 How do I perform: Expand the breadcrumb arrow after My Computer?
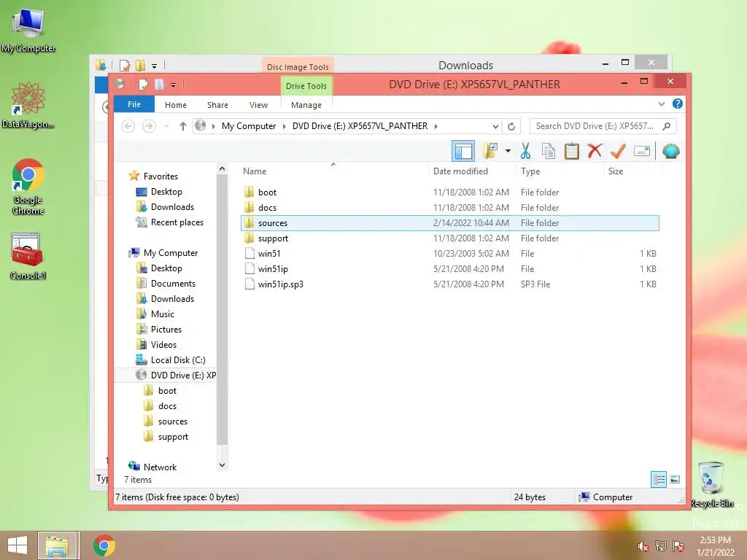(285, 126)
